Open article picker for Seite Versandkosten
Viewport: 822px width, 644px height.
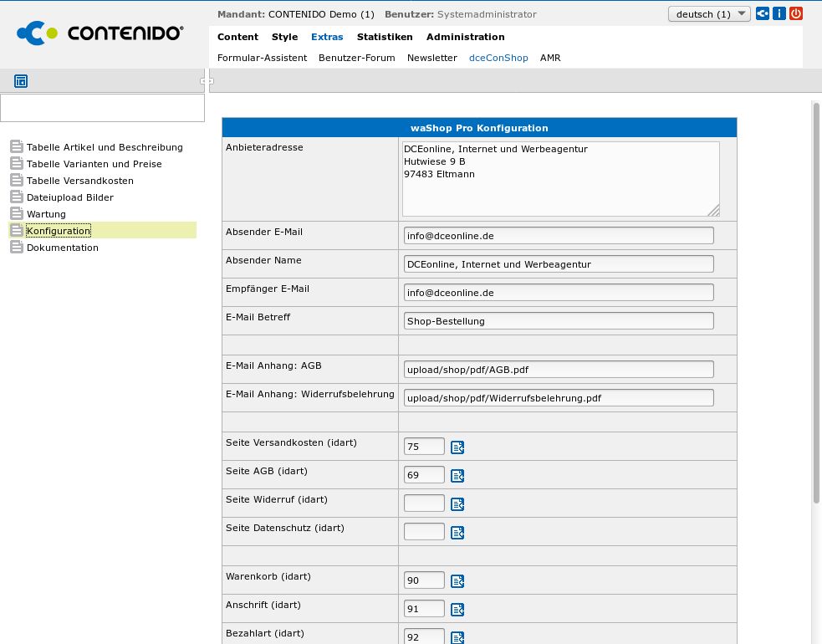(x=457, y=447)
